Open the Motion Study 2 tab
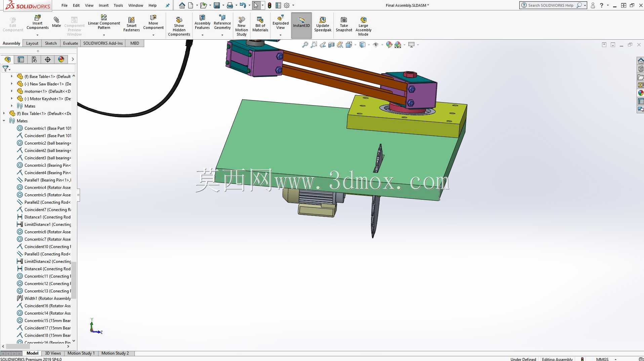The height and width of the screenshot is (361, 644). tap(115, 353)
